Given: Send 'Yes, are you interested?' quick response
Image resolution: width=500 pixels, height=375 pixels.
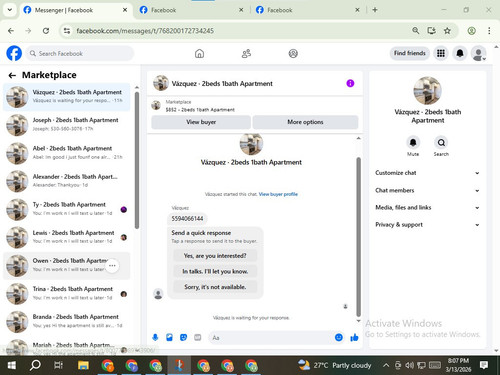Looking at the screenshot, I should pos(215,256).
